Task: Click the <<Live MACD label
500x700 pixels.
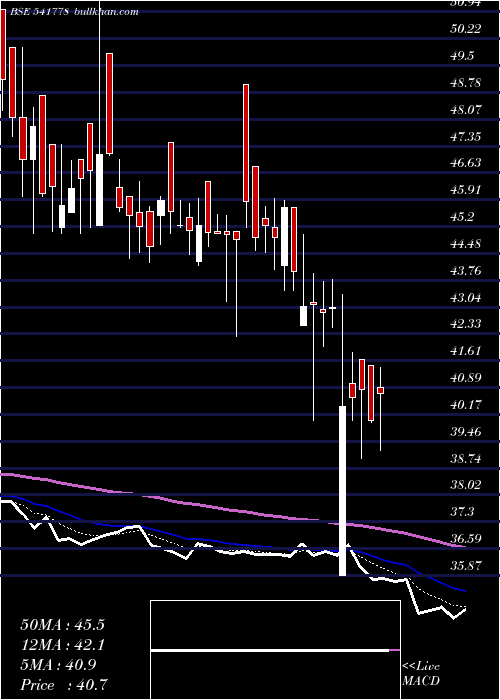Action: click(421, 674)
